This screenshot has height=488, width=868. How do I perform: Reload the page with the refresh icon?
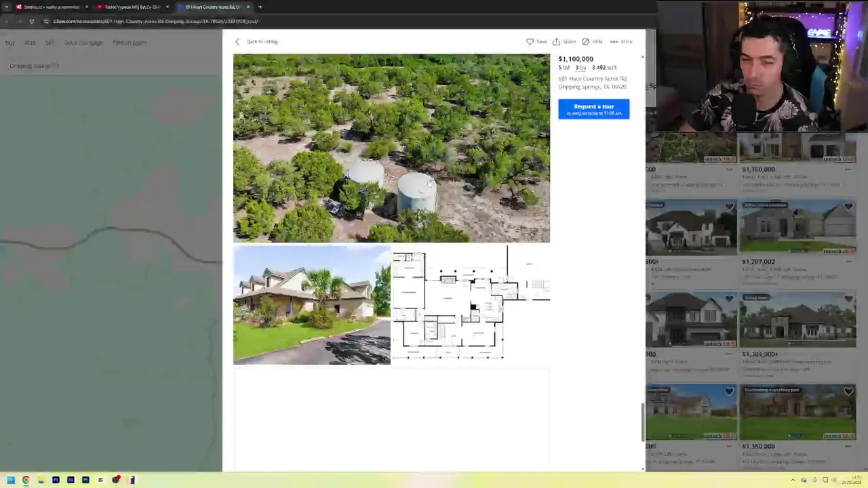pos(32,21)
